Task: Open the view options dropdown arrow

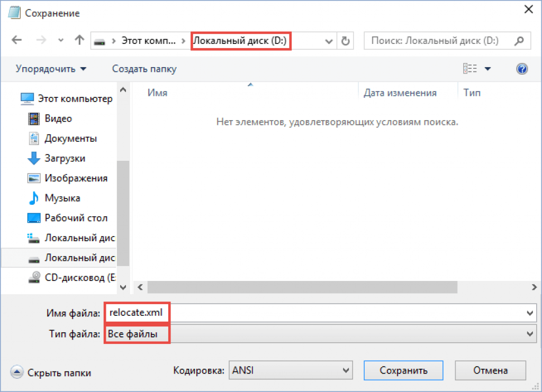Action: click(487, 69)
